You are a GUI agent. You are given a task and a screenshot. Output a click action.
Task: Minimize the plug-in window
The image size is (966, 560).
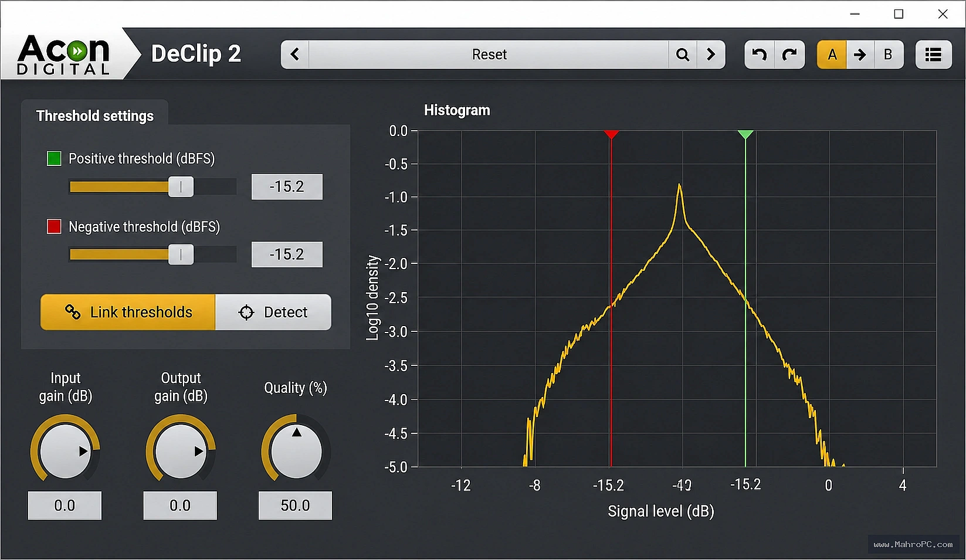click(855, 14)
